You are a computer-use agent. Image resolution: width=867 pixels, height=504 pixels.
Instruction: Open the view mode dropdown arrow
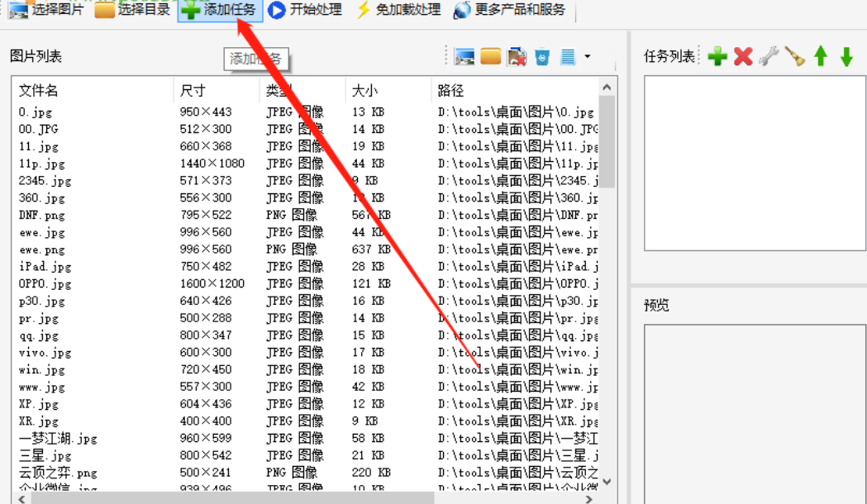[x=587, y=56]
